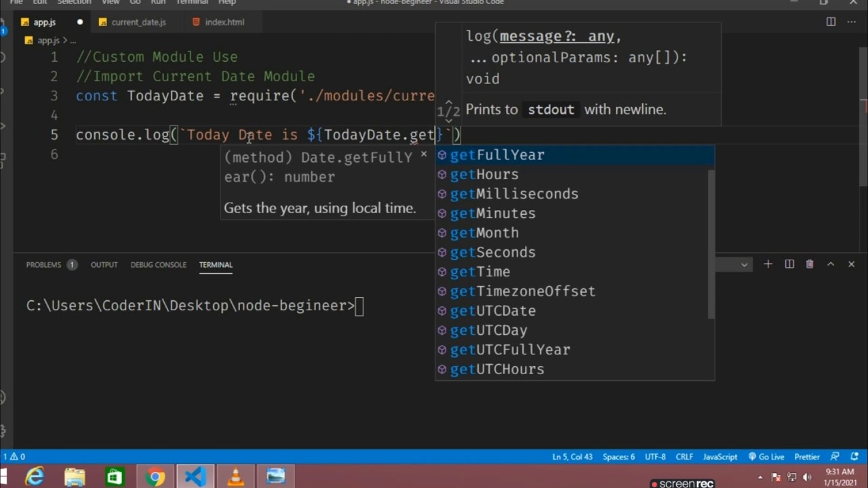Switch to the current_date.js tab
868x488 pixels.
point(138,22)
